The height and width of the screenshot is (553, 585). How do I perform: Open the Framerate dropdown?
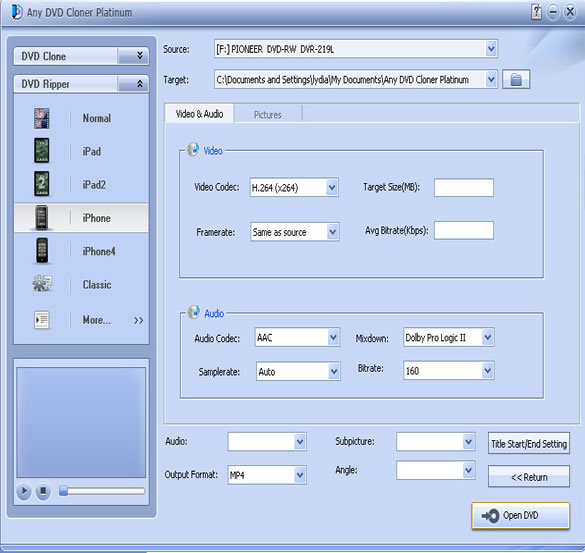click(332, 232)
